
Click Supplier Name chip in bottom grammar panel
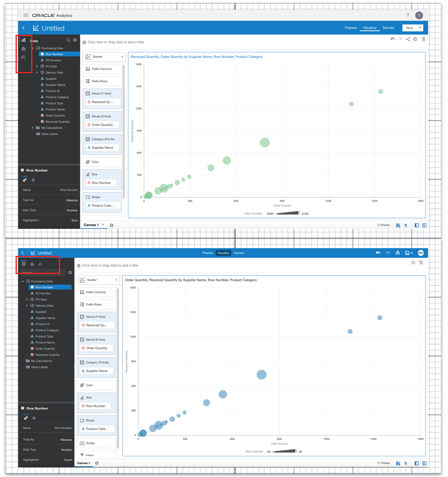[x=97, y=371]
